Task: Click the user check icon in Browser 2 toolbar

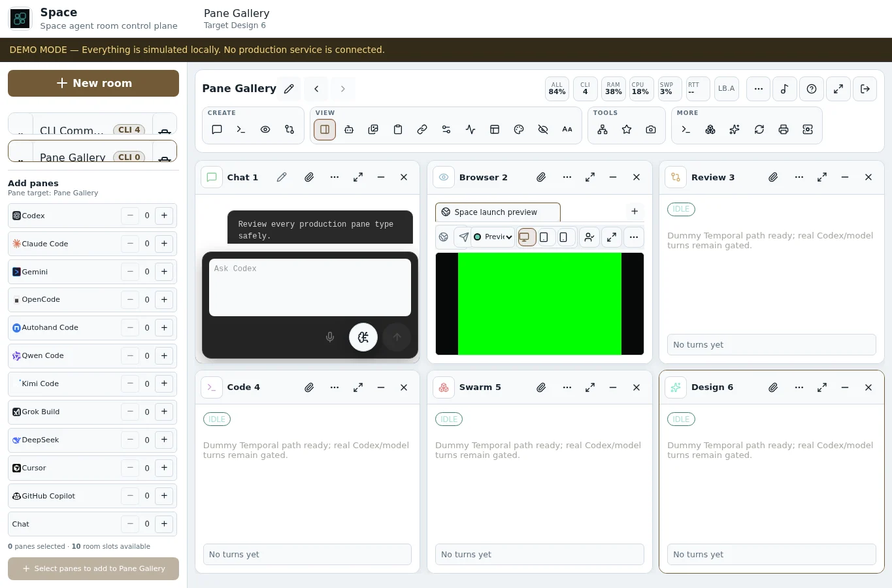Action: point(589,237)
